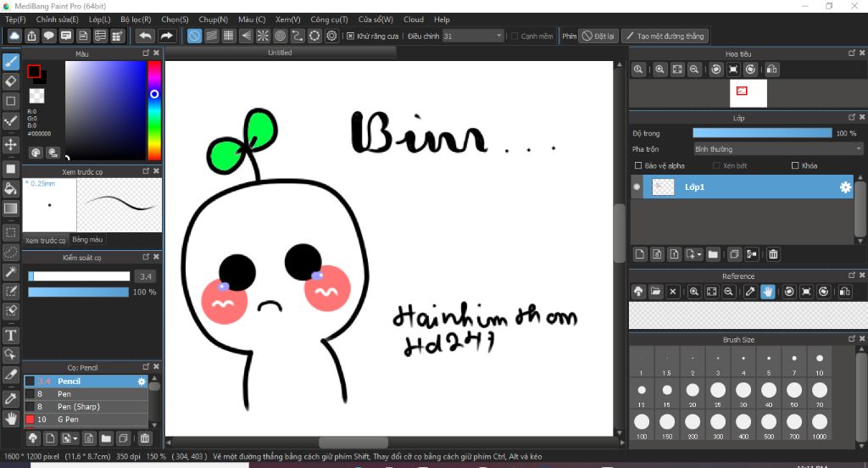The height and width of the screenshot is (468, 868).
Task: Click the transparent color swatch
Action: (36, 96)
